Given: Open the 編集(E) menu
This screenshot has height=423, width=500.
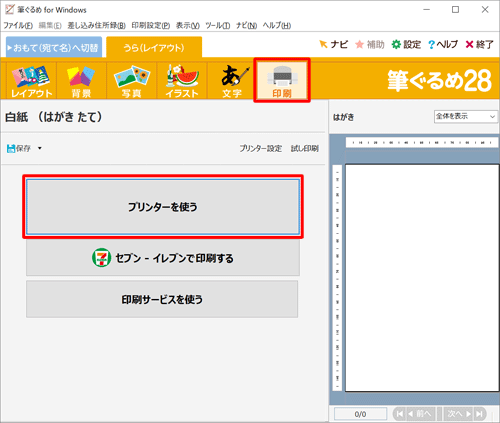Looking at the screenshot, I should 50,26.
